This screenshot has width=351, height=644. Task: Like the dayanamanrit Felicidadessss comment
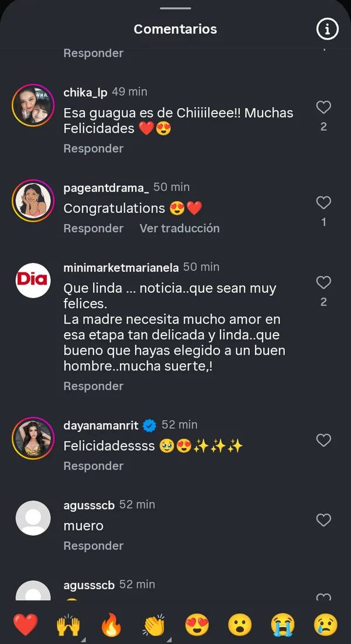324,440
